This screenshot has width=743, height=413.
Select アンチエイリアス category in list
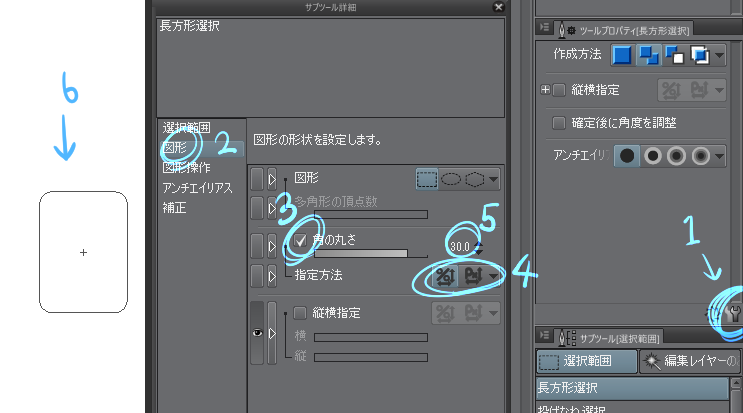coord(198,188)
